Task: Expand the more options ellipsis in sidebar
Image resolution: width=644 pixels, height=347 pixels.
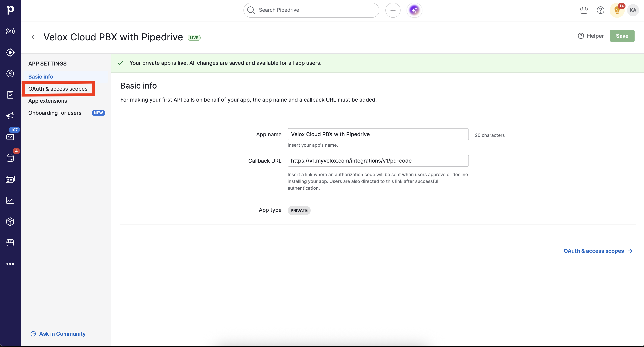Action: (10, 264)
